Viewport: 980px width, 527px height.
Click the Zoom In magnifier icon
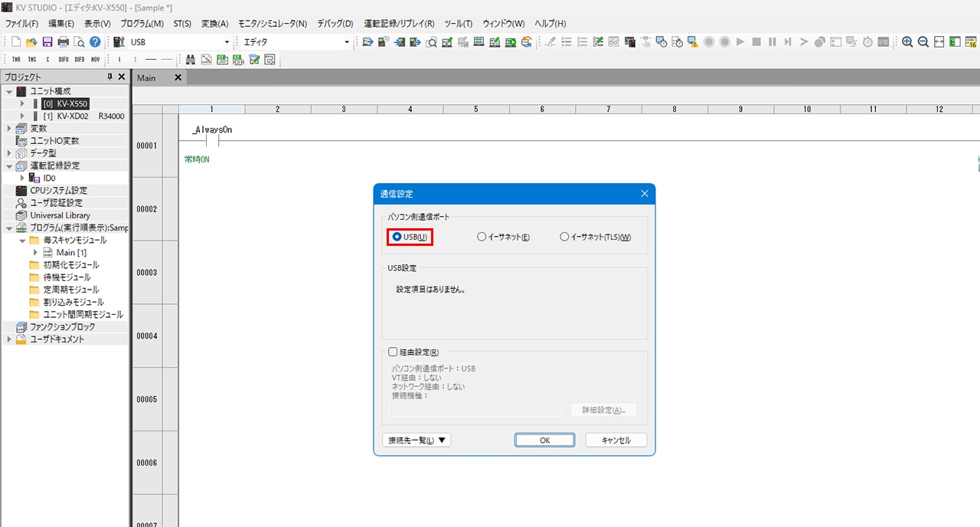[x=907, y=42]
